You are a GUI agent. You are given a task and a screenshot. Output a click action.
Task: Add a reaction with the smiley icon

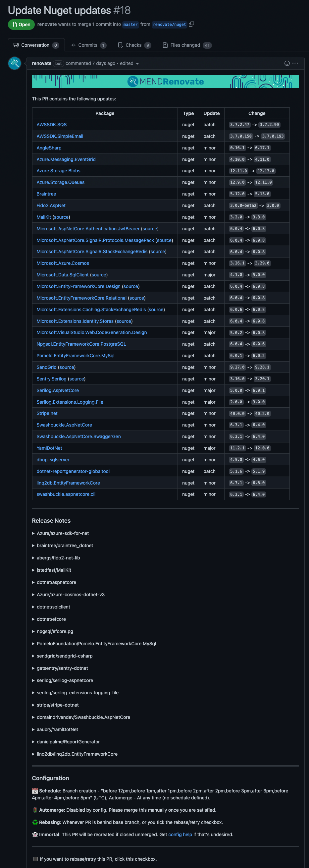coord(287,63)
